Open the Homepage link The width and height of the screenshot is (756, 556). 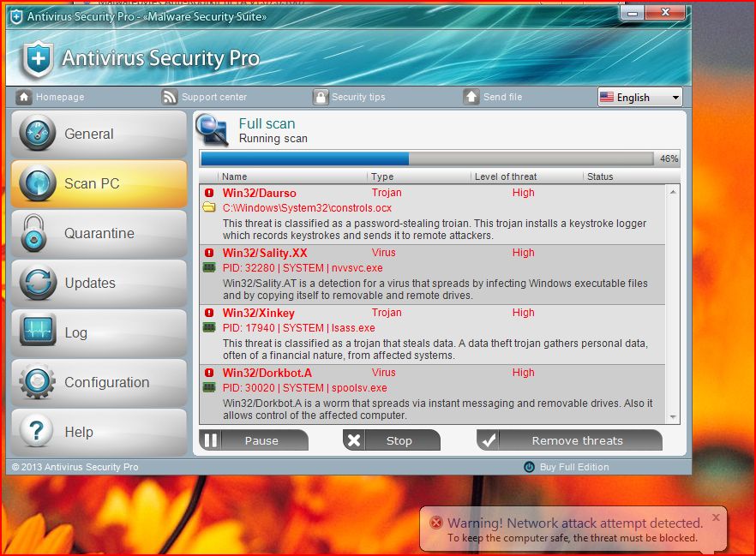(60, 97)
